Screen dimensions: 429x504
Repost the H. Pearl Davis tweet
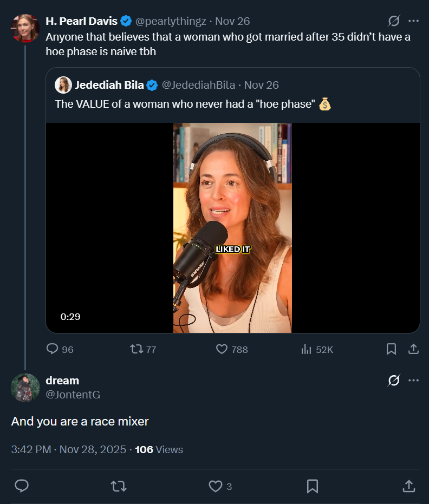point(137,349)
